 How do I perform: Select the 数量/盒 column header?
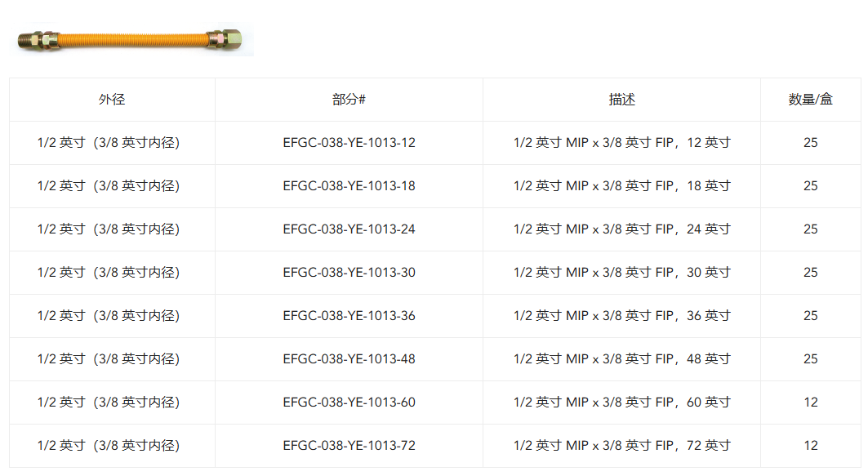[x=810, y=100]
